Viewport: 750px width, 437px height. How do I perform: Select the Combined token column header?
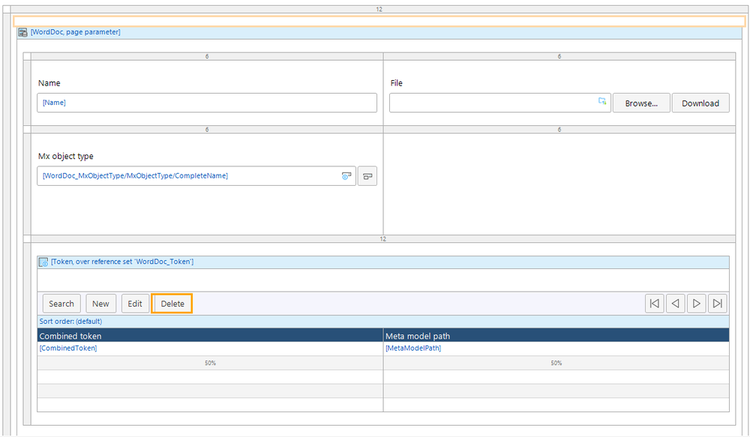210,335
